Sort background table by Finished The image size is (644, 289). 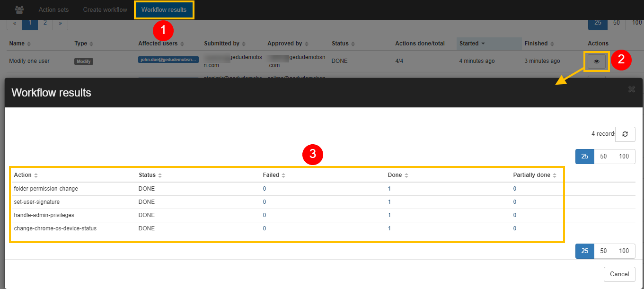(x=539, y=44)
